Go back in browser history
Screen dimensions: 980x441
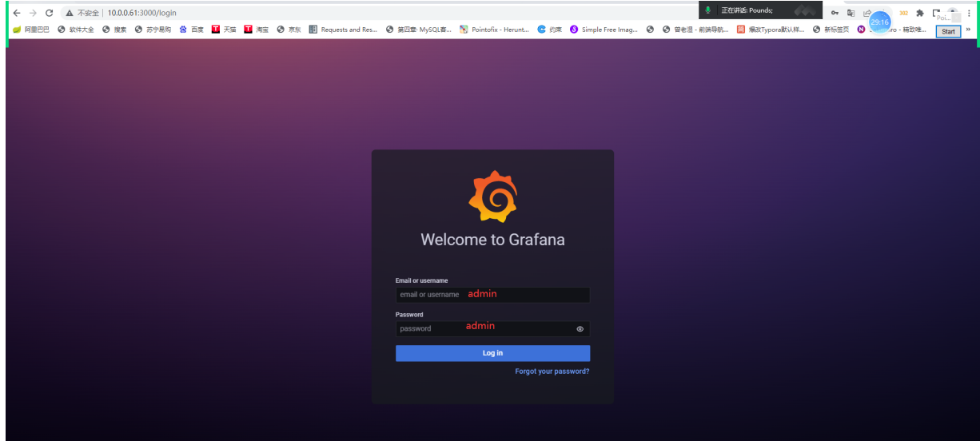[17, 13]
